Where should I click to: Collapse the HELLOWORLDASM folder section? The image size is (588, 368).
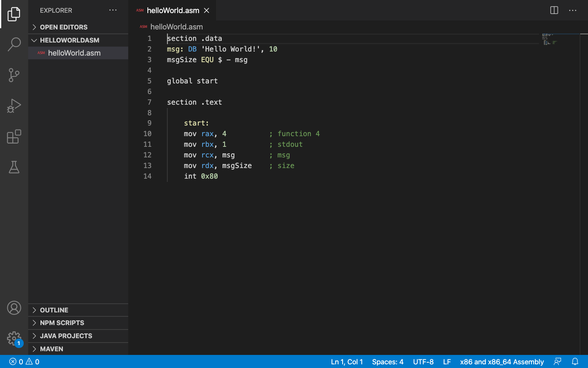coord(78,40)
